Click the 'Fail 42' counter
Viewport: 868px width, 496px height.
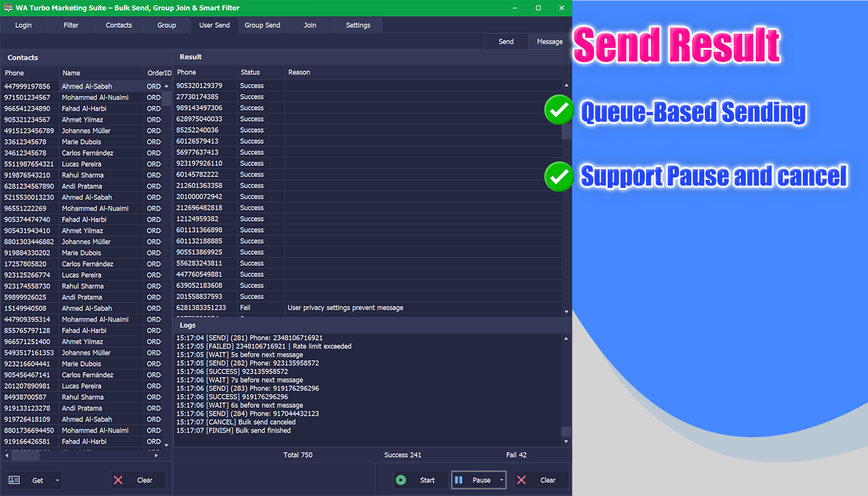click(x=516, y=455)
